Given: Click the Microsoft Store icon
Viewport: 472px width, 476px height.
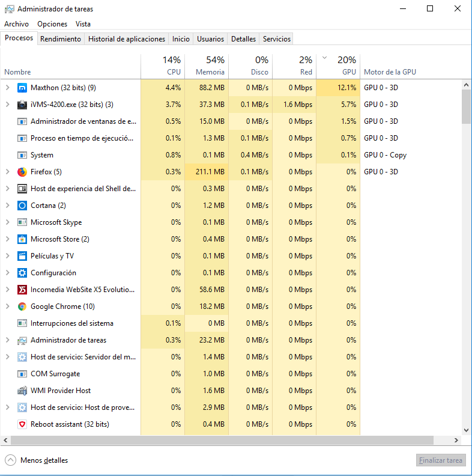Looking at the screenshot, I should point(22,239).
